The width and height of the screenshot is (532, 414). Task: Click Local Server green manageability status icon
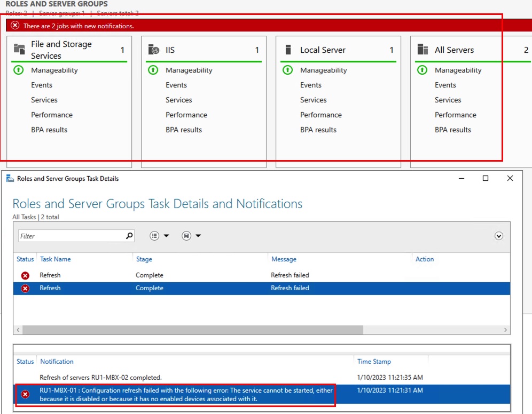click(x=288, y=70)
